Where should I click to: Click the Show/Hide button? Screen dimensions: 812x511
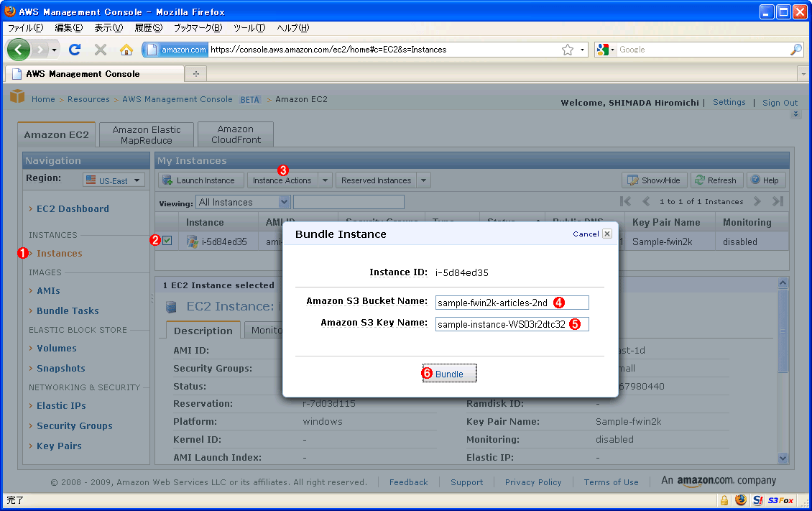[655, 180]
